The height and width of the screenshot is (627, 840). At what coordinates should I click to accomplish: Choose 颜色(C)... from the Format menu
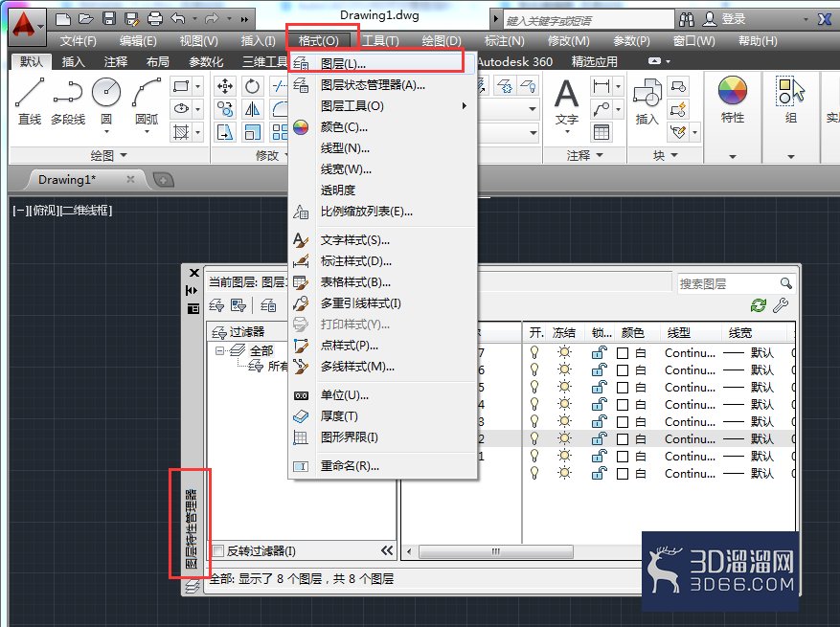point(382,127)
